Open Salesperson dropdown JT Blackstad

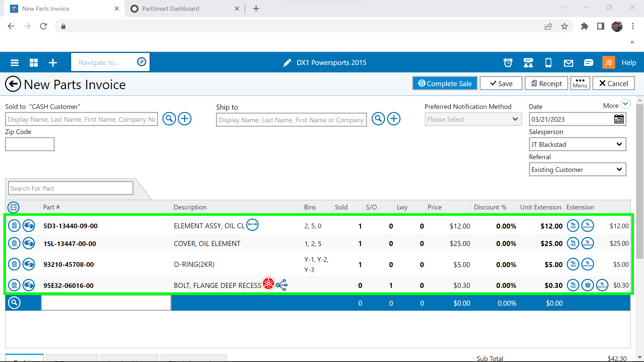point(577,144)
